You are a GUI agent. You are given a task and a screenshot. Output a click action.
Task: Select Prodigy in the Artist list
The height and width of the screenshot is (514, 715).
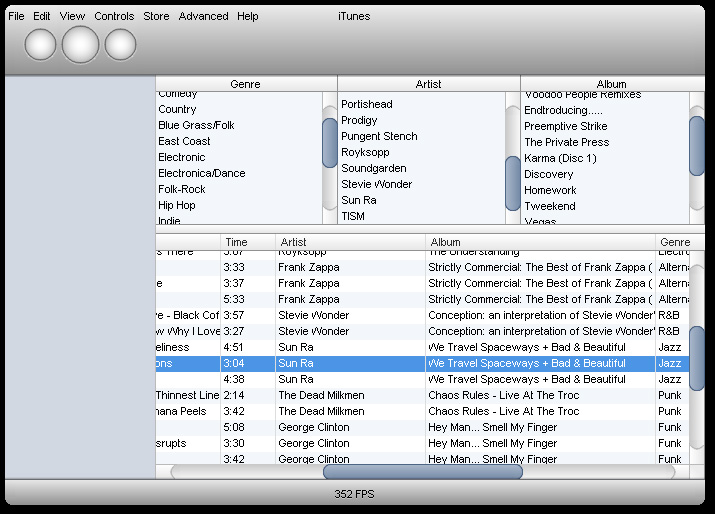(422, 120)
